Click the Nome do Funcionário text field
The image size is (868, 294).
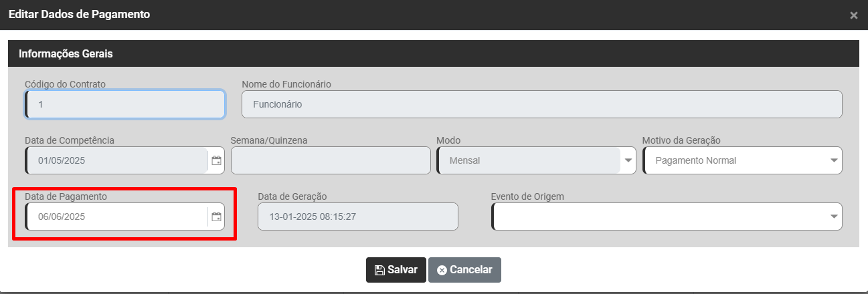541,104
